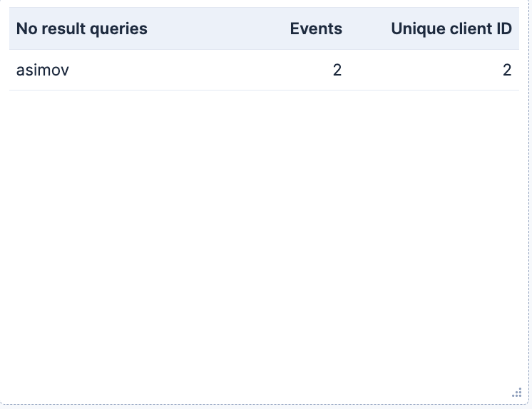
Task: Click the dashed bottom border of panel
Action: 264,404
